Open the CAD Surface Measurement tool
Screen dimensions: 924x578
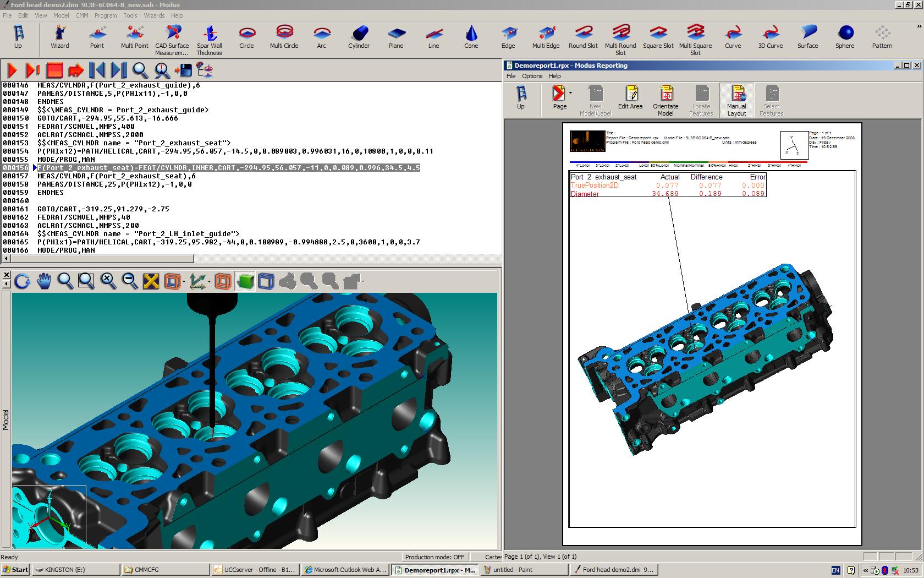[x=172, y=40]
